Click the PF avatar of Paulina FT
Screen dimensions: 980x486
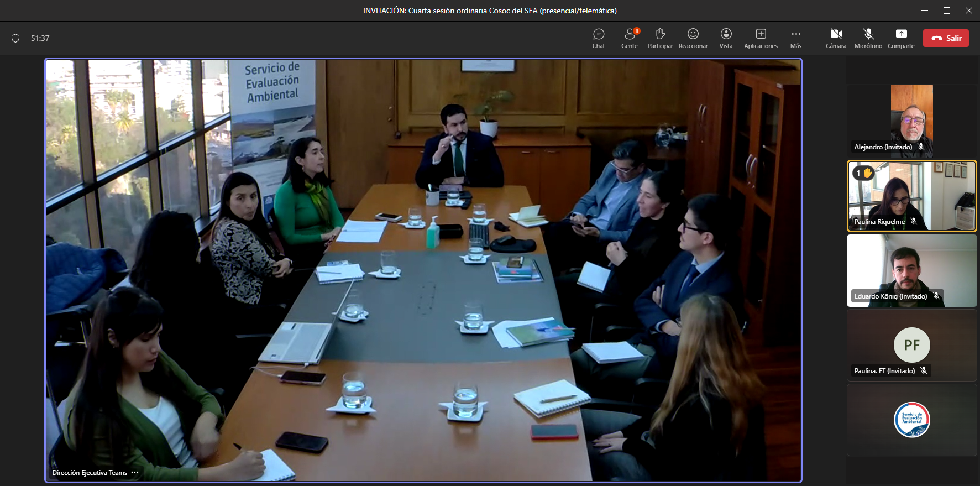(x=911, y=345)
